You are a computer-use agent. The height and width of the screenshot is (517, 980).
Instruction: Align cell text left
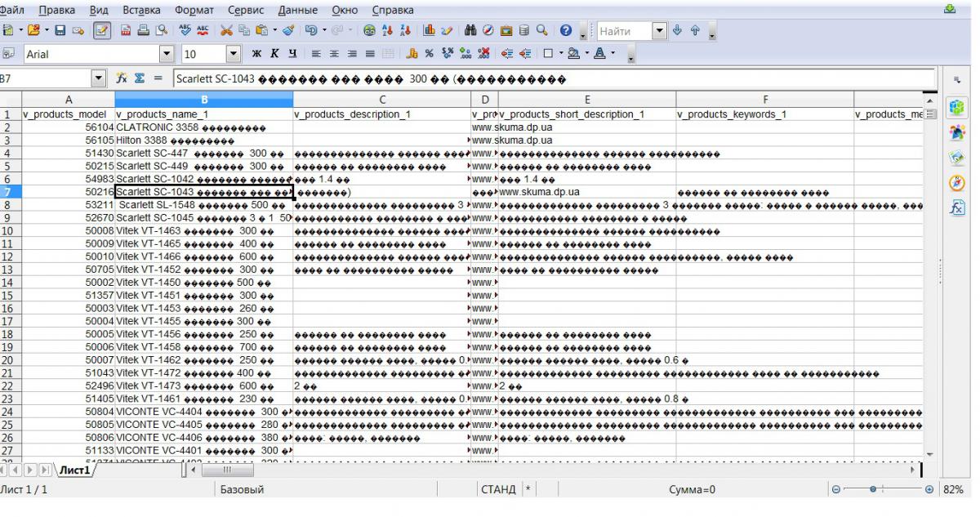(x=316, y=55)
